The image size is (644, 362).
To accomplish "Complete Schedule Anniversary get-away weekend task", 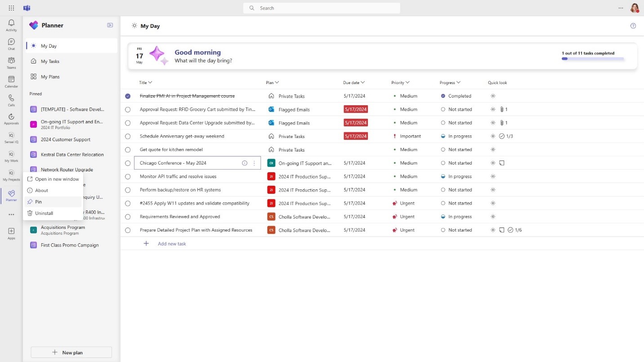I will [128, 136].
